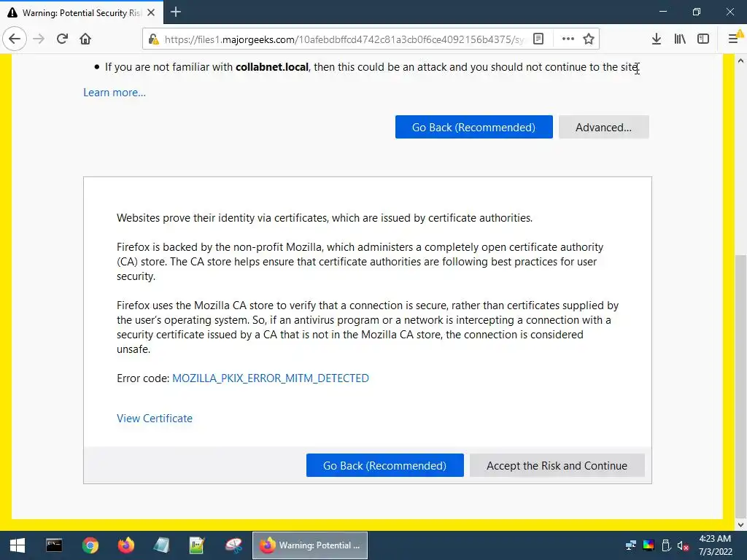Click the bold collabnet.local text
This screenshot has width=747, height=560.
point(272,67)
